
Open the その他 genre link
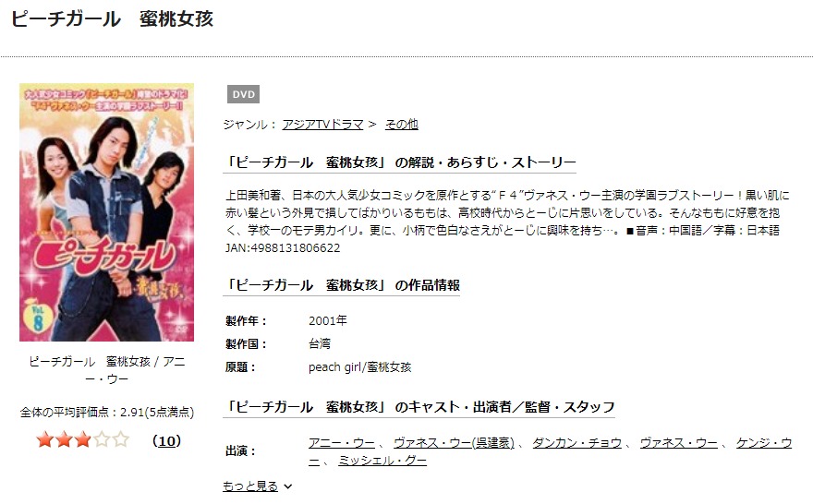click(401, 125)
